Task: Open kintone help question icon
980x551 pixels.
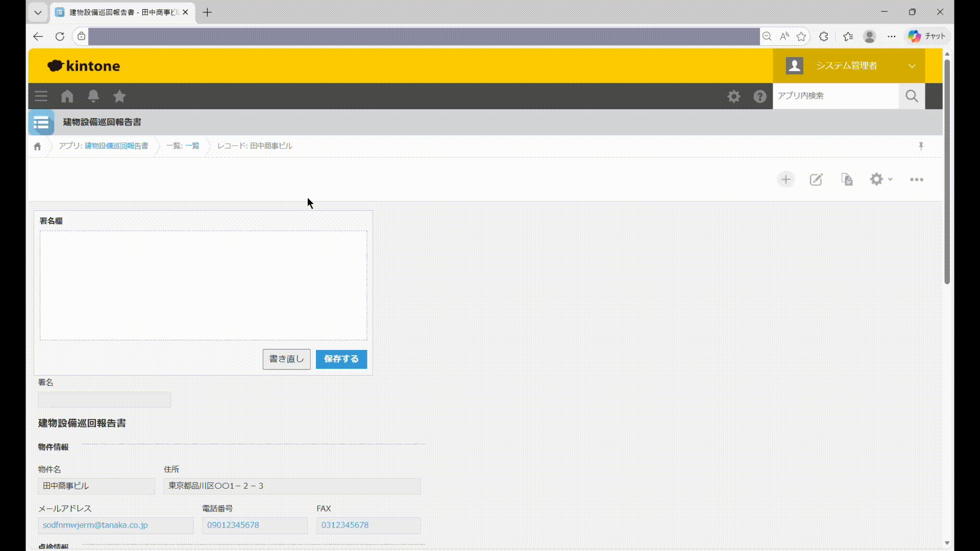Action: [760, 96]
